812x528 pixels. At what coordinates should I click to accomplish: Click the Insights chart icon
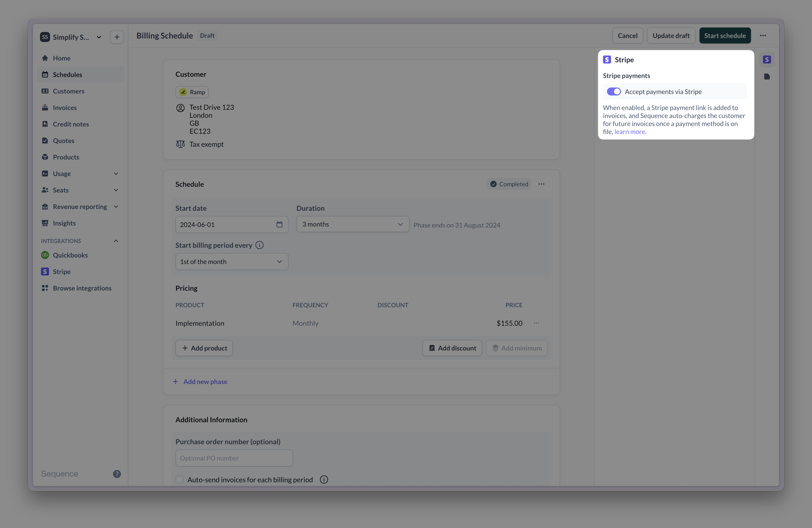pos(45,223)
